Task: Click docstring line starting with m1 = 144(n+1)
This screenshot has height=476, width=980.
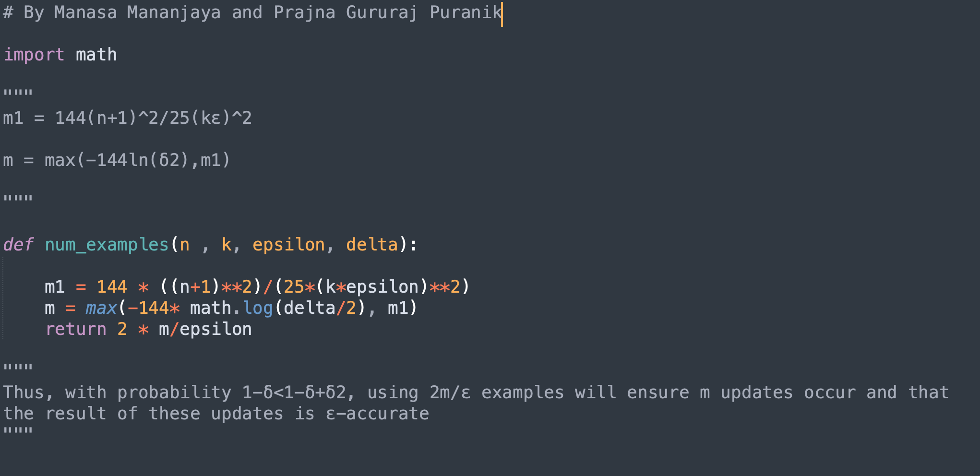Action: click(127, 118)
